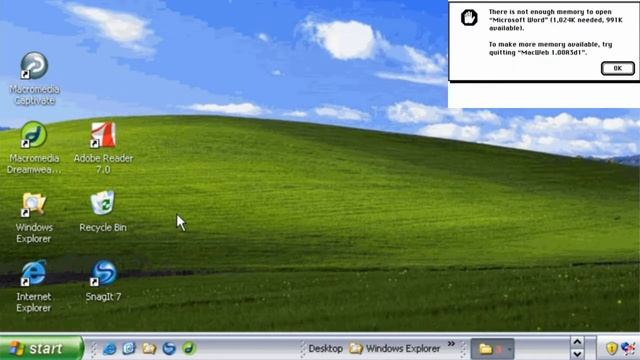Launch SnagIt from the Quick Launch bar
Screen dimensions: 640x360
pos(169,348)
